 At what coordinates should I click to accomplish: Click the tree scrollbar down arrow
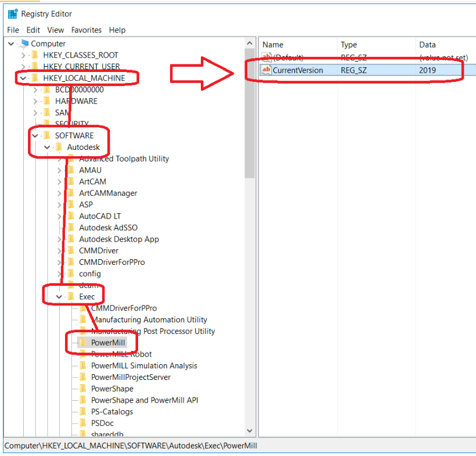point(250,430)
